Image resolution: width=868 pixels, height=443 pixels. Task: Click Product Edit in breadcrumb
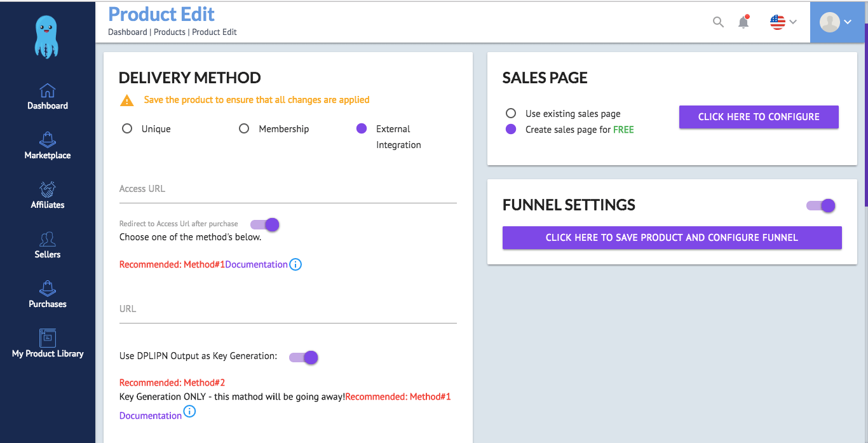pyautogui.click(x=215, y=32)
